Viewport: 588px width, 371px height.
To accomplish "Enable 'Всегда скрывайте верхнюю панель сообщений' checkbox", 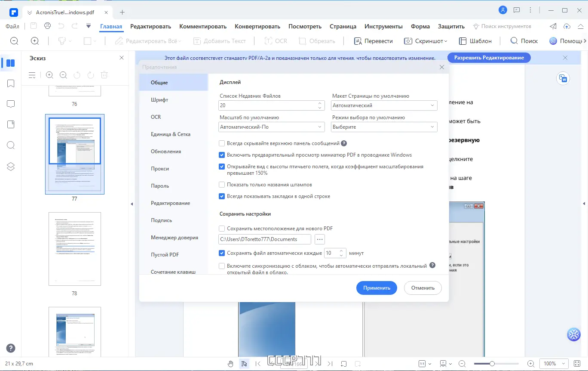I will [x=222, y=143].
